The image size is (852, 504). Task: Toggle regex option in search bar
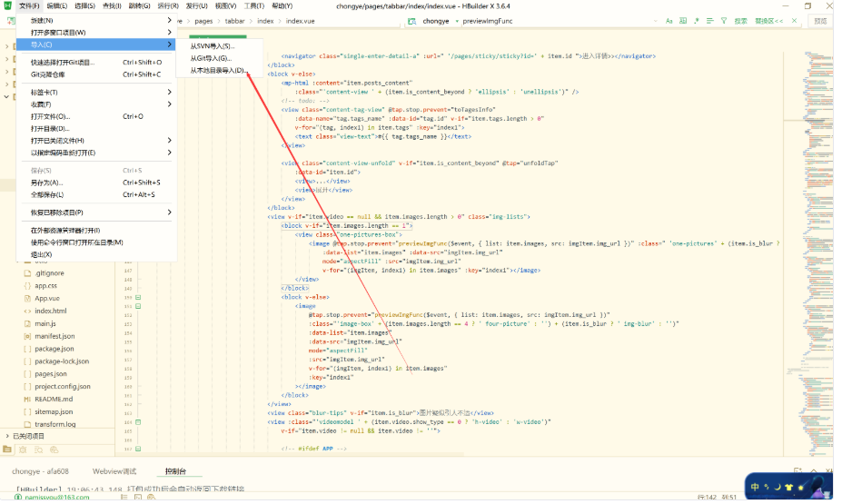pyautogui.click(x=697, y=21)
